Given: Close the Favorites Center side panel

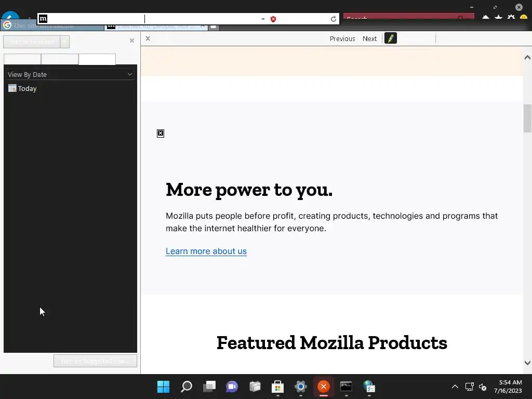Looking at the screenshot, I should click(x=132, y=41).
